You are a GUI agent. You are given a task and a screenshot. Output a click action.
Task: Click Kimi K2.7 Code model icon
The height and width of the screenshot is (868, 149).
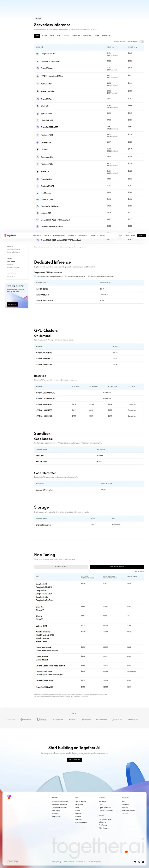point(38,91)
